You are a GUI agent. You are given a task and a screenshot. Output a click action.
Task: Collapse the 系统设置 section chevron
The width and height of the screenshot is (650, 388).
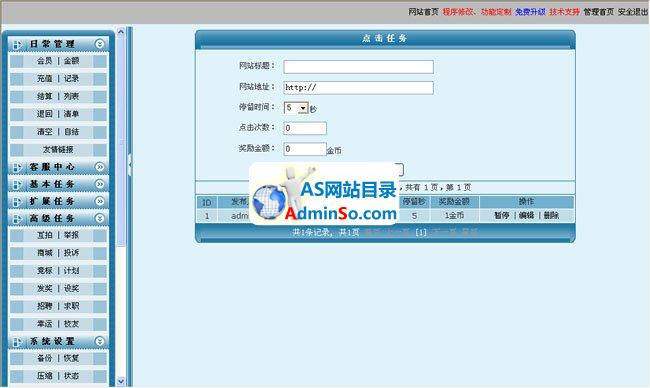pos(99,342)
